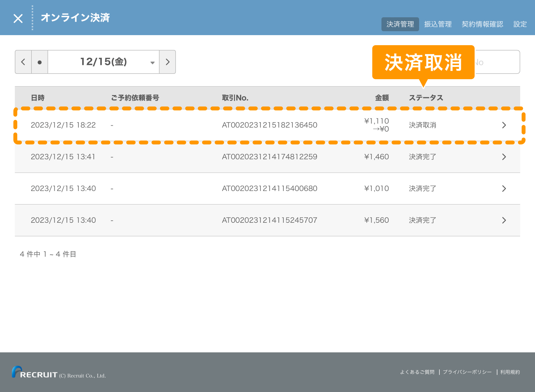The image size is (535, 392).
Task: Open details chevron for ¥1,460 payment
Action: coord(504,157)
